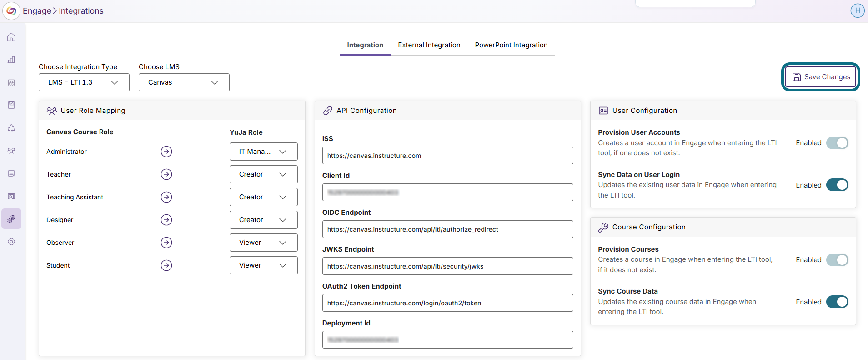Toggle Sync Course Data switch
Image resolution: width=868 pixels, height=360 pixels.
837,302
